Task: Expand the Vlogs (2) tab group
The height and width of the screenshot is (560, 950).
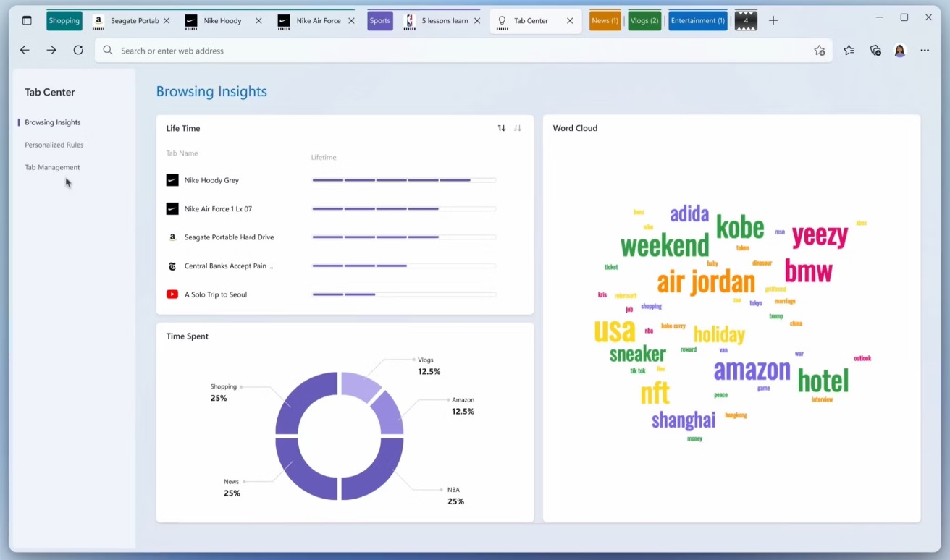Action: click(644, 21)
